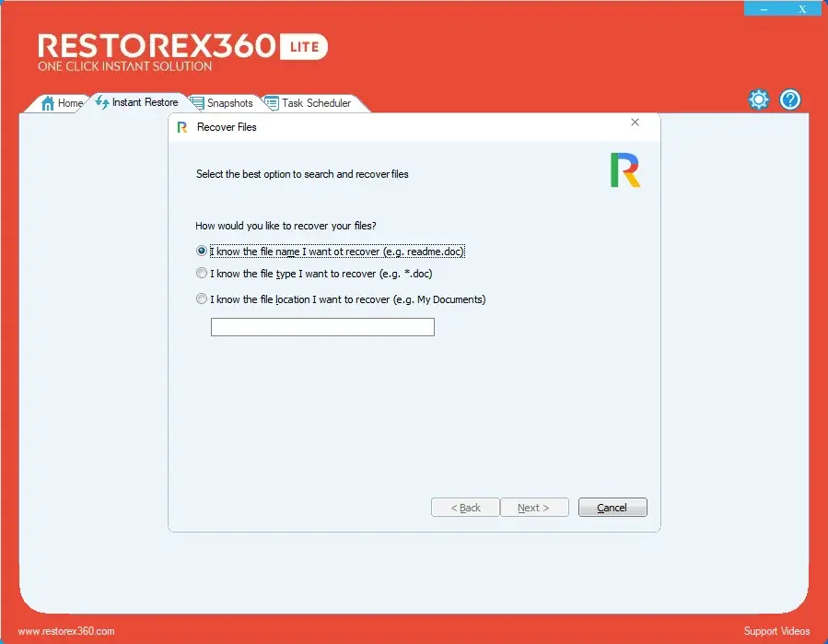The width and height of the screenshot is (828, 644).
Task: Open the Support Videos link
Action: (x=776, y=631)
